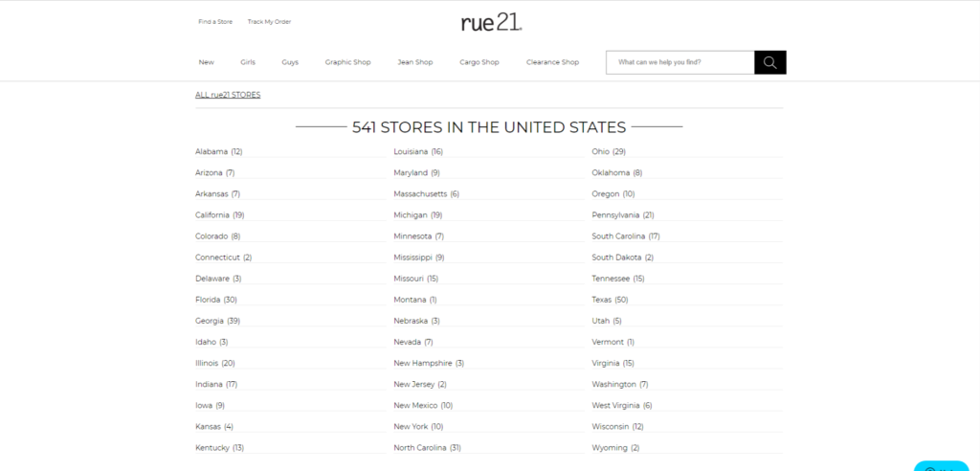Open the Find a Store link

coord(215,21)
